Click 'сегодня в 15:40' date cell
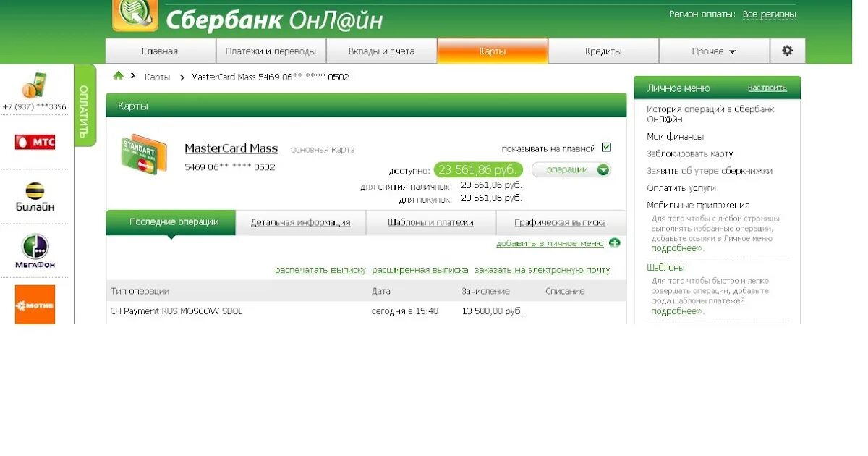This screenshot has height=456, width=868. click(x=405, y=311)
